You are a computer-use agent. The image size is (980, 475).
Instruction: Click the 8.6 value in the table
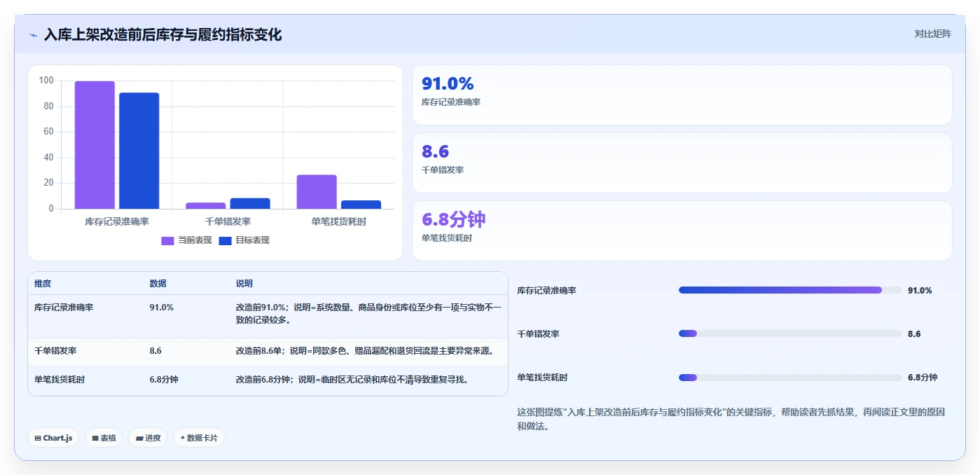(156, 351)
